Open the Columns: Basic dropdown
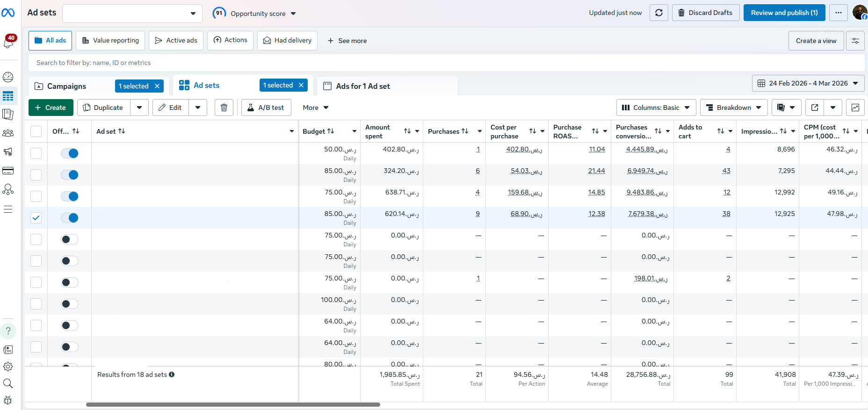Viewport: 868px width, 410px height. pyautogui.click(x=656, y=108)
